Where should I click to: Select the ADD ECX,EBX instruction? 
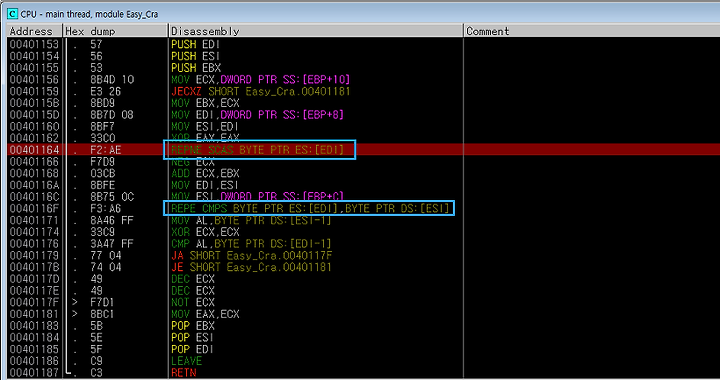pos(205,173)
